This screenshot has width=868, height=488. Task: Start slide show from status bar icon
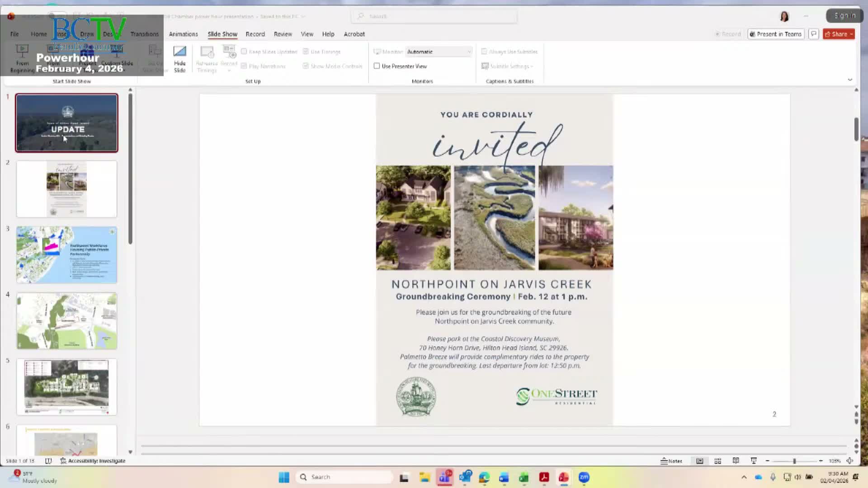click(754, 461)
